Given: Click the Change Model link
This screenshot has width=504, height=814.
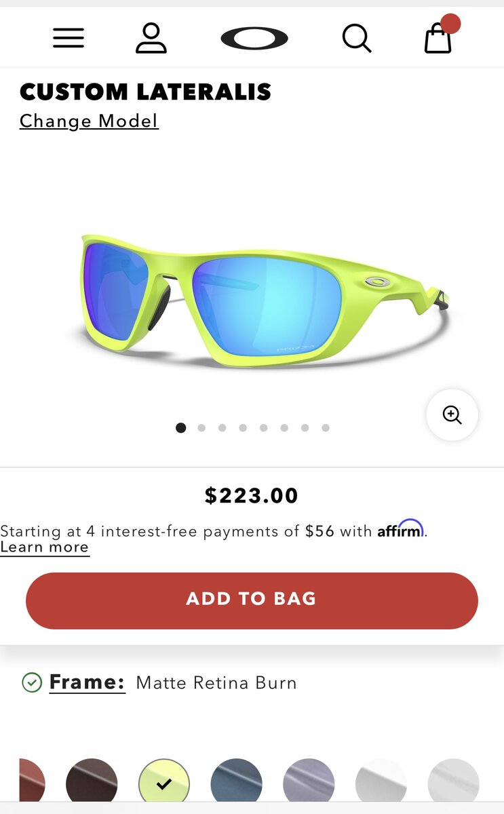Looking at the screenshot, I should click(89, 121).
